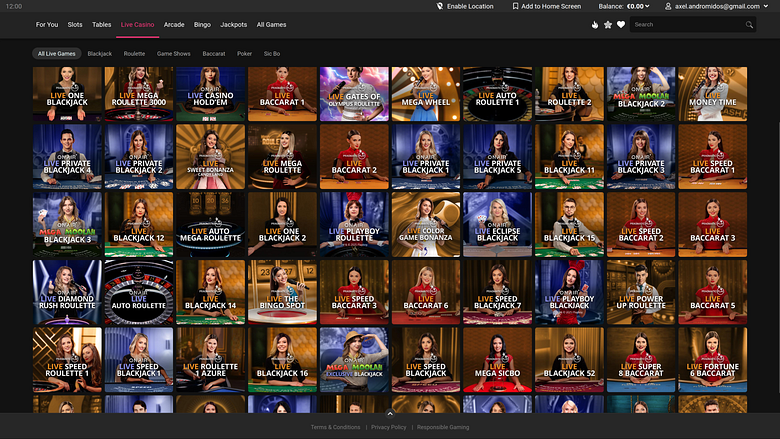Open the Arcade tab

174,24
